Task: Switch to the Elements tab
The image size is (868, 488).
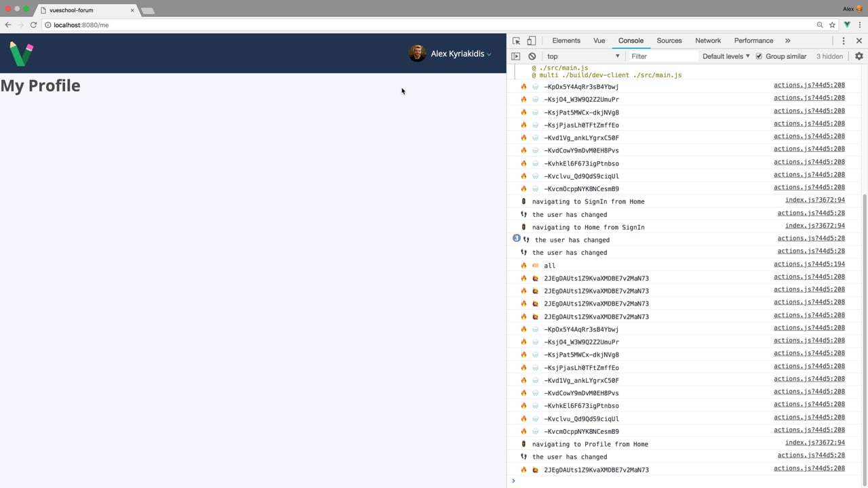Action: (566, 41)
